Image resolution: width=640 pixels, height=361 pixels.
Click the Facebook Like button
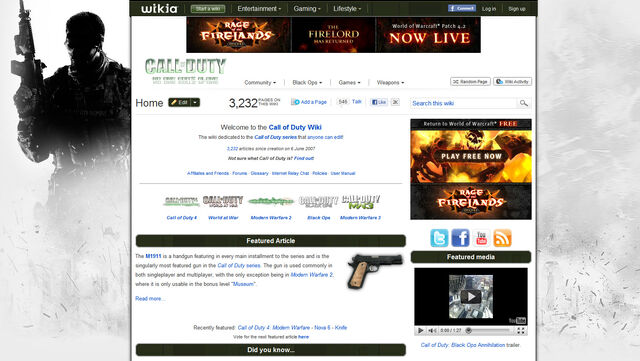(378, 102)
